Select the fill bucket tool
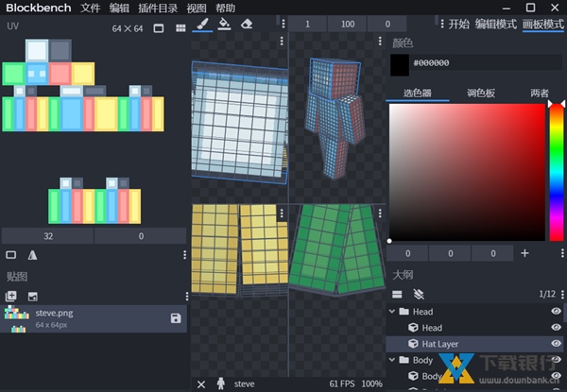 tap(224, 24)
